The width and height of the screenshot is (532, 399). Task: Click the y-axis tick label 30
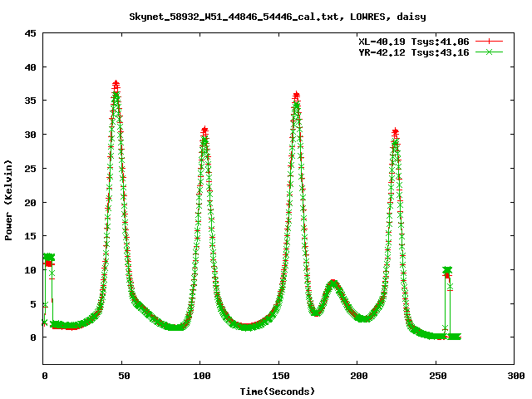pos(30,135)
